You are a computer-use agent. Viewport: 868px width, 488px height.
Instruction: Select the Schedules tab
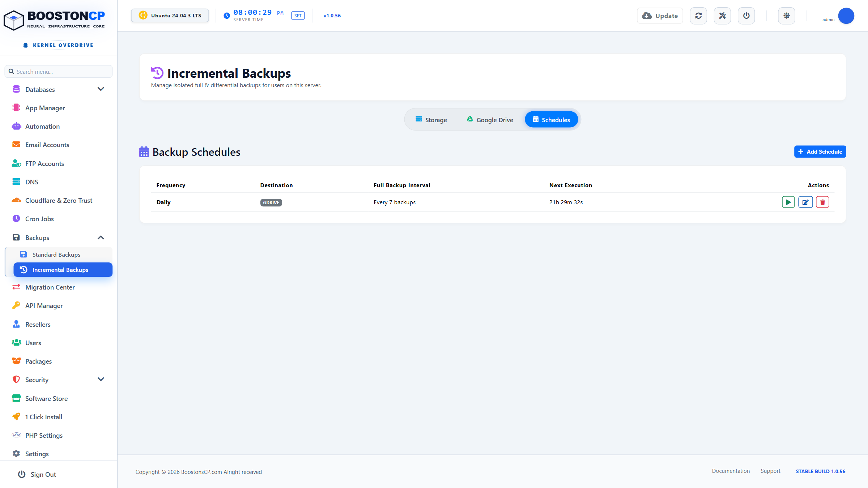click(x=551, y=120)
